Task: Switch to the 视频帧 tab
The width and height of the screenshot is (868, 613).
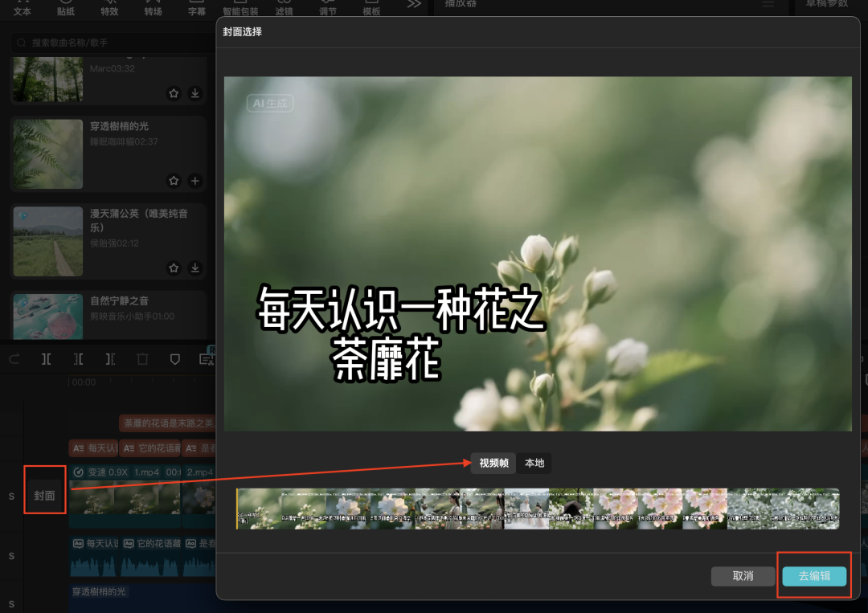Action: [492, 464]
